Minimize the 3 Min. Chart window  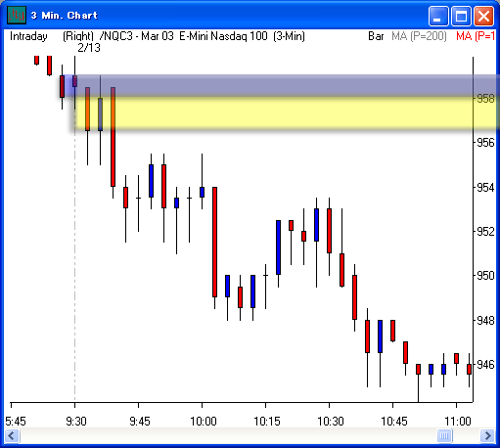coord(438,16)
